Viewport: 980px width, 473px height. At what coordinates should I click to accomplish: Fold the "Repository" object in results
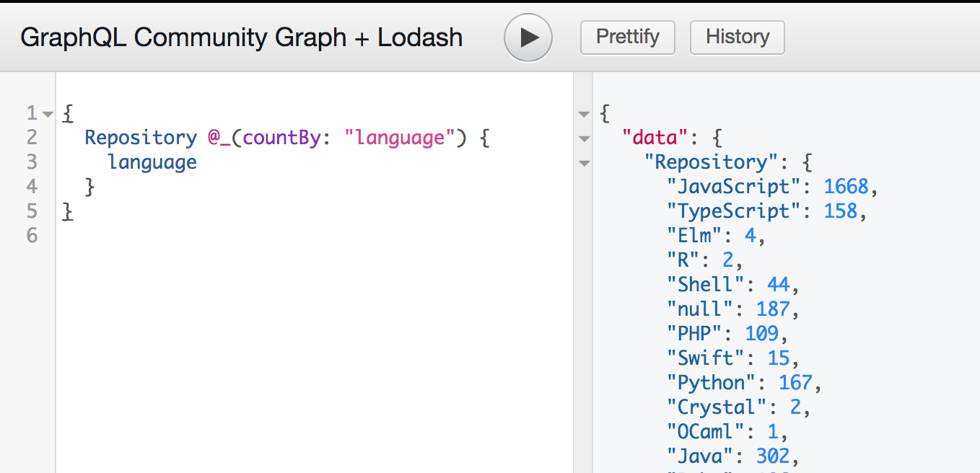tap(585, 163)
